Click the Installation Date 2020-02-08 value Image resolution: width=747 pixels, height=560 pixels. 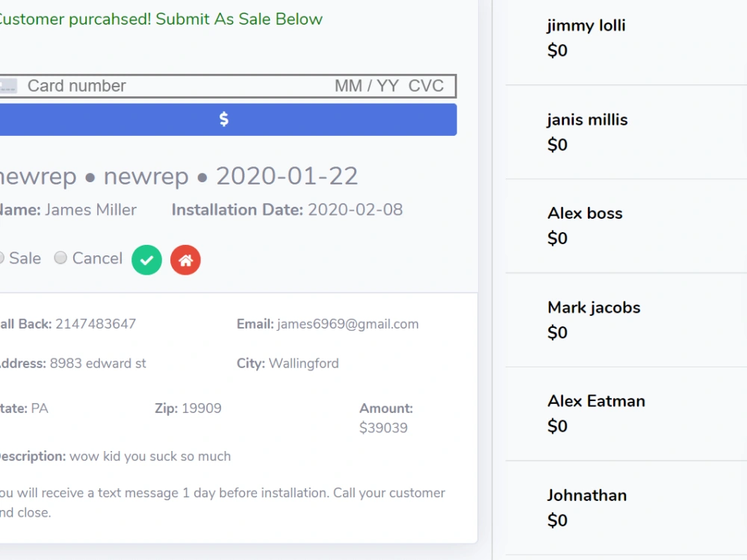pos(356,210)
